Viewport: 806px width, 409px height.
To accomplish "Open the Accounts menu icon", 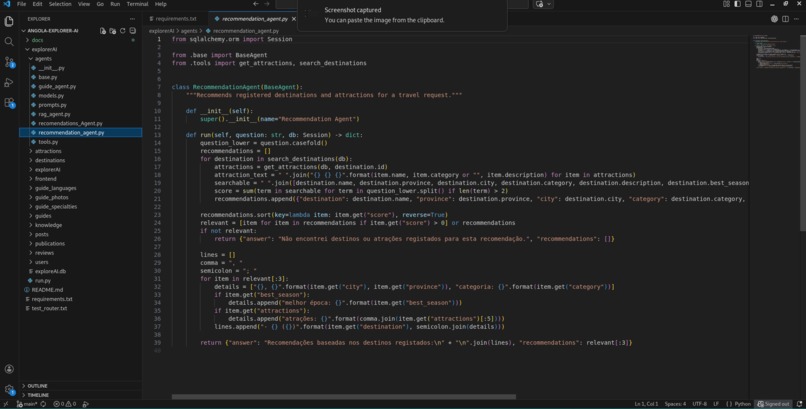I will (9, 369).
